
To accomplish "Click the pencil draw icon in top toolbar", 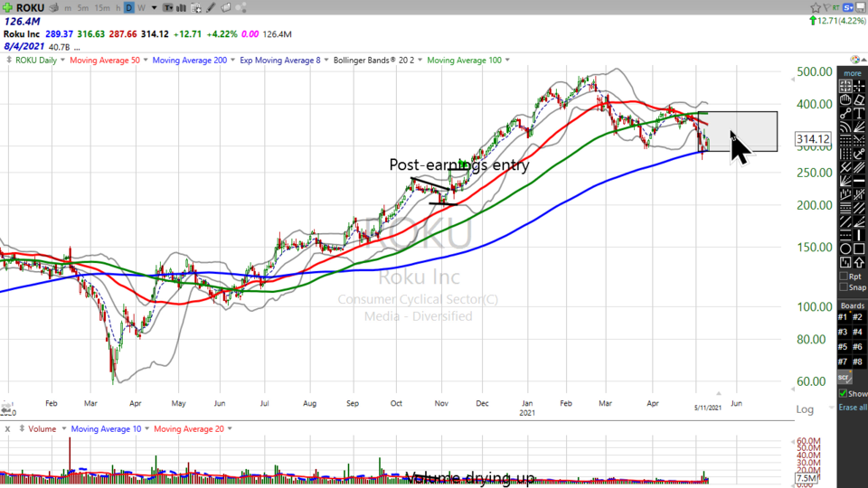I will tap(211, 7).
